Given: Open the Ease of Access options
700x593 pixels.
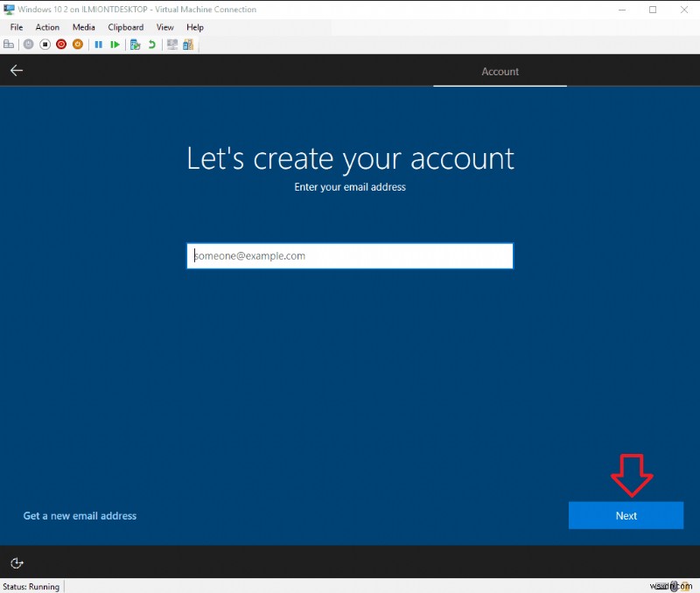Looking at the screenshot, I should (x=17, y=563).
